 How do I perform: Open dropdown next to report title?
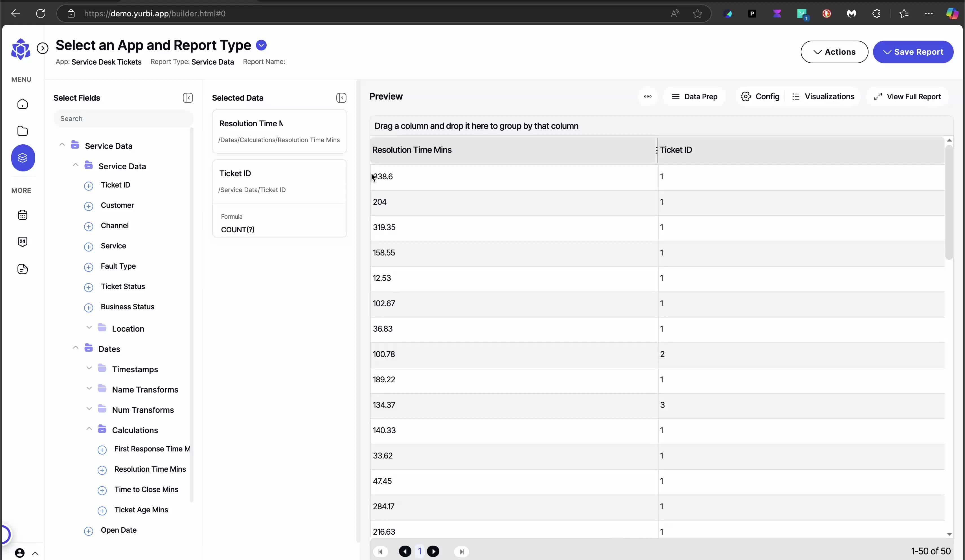[x=261, y=45]
